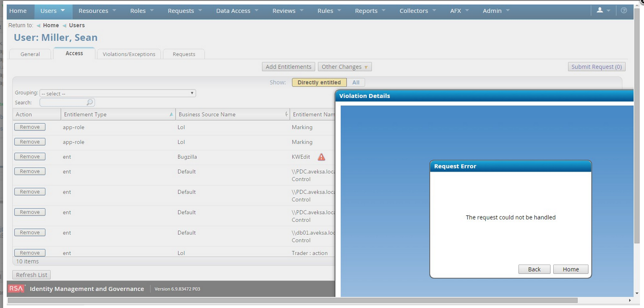Open the Reports menu

[370, 10]
